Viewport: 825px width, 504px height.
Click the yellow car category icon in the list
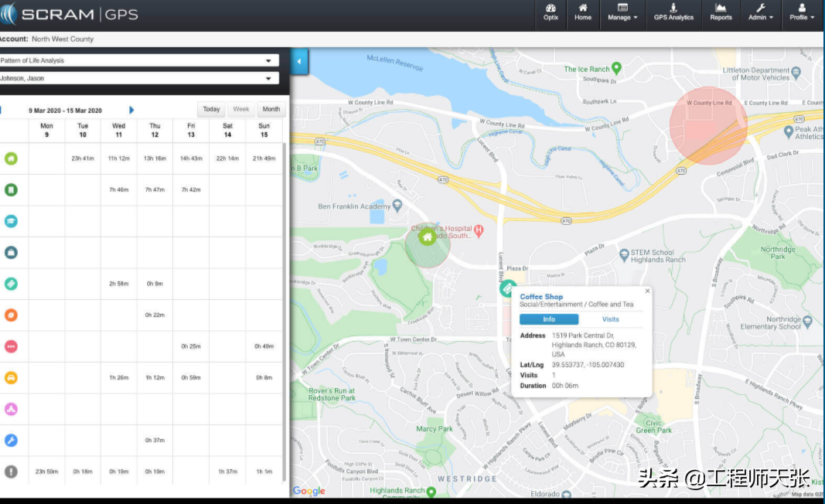(12, 378)
